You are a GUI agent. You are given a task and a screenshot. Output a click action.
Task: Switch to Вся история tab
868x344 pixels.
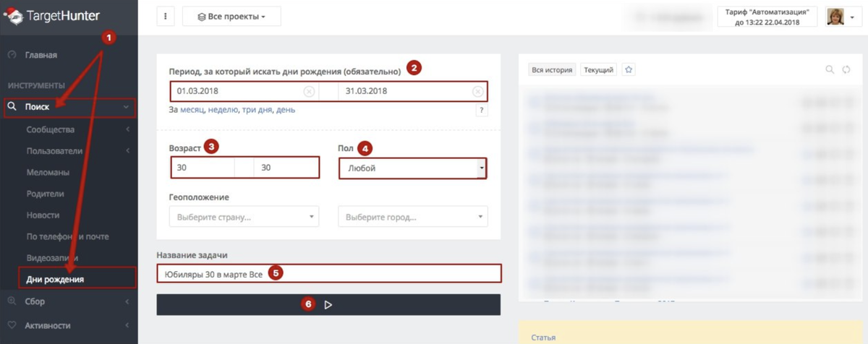pyautogui.click(x=552, y=70)
